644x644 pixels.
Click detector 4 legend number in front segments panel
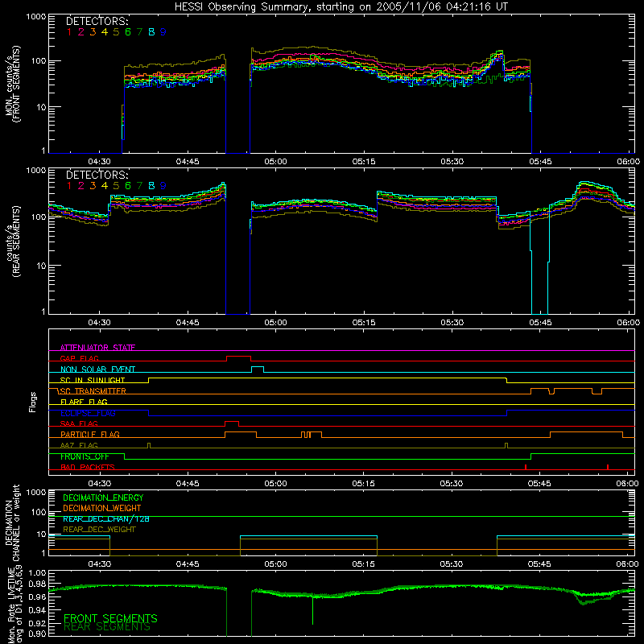coord(105,32)
